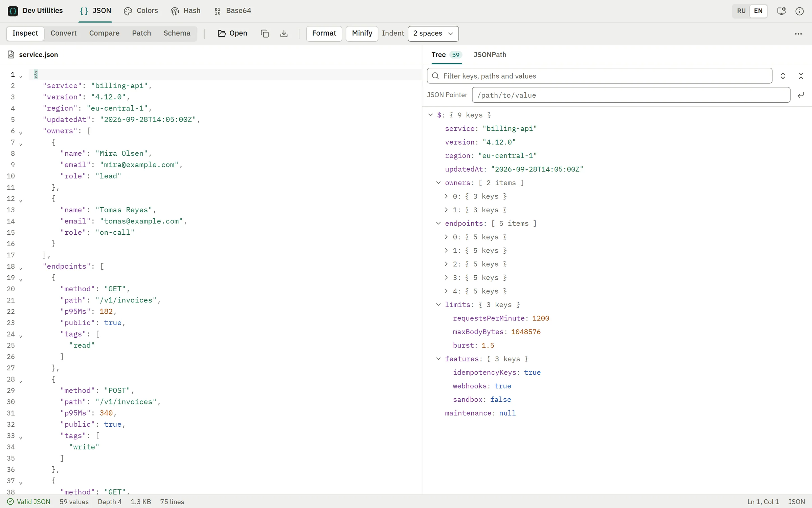Click the JSON Pointer input field

tap(631, 95)
